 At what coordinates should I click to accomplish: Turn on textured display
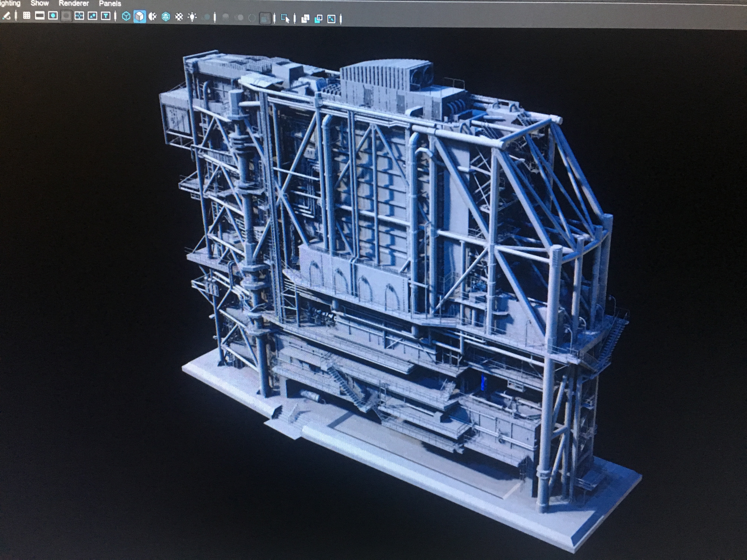[x=179, y=17]
